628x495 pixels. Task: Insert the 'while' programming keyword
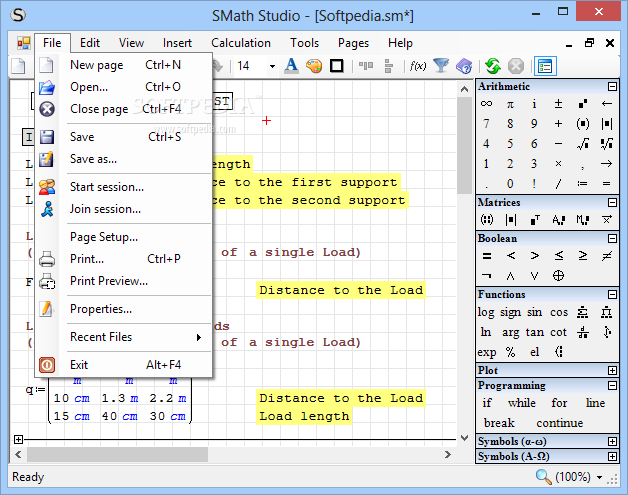pos(521,403)
